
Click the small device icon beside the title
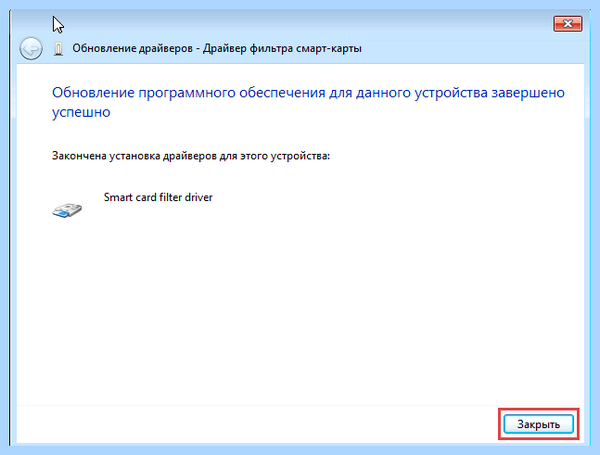(58, 49)
